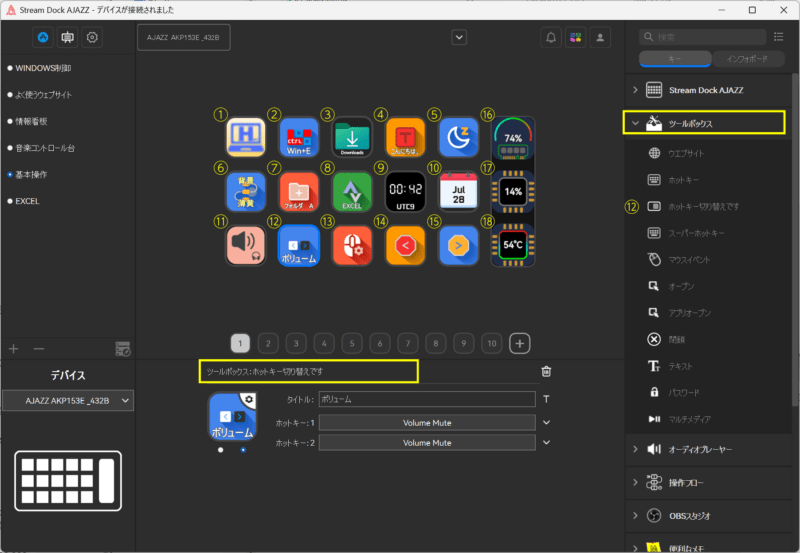Go to page 2

tap(268, 343)
